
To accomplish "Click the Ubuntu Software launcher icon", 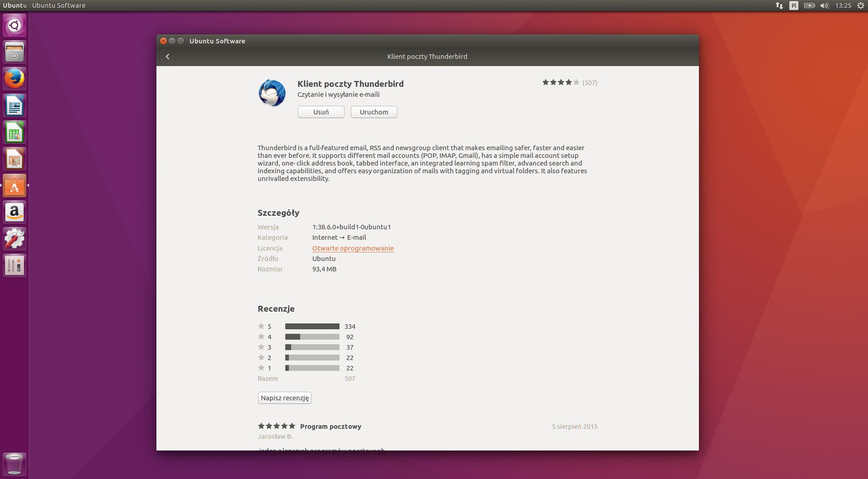I will 14,185.
